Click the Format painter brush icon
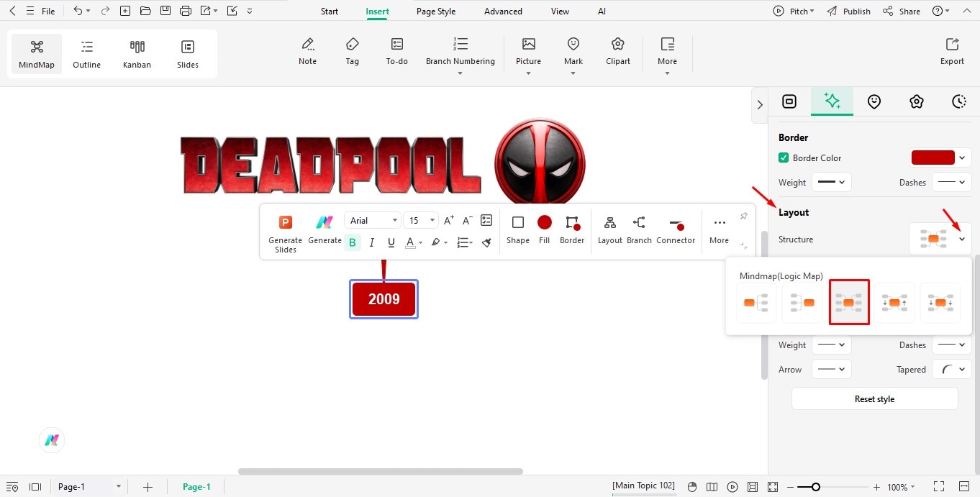980x497 pixels. coord(486,243)
